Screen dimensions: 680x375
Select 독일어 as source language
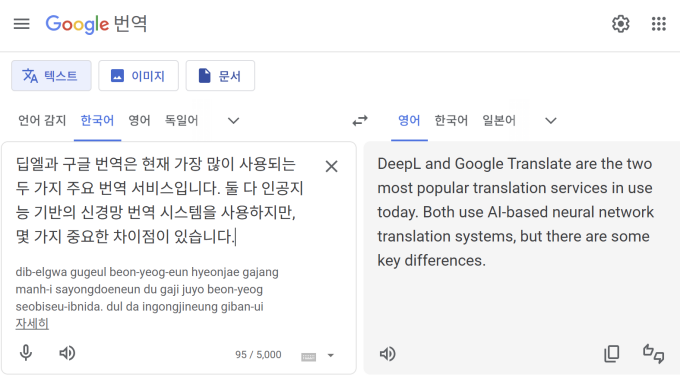181,120
